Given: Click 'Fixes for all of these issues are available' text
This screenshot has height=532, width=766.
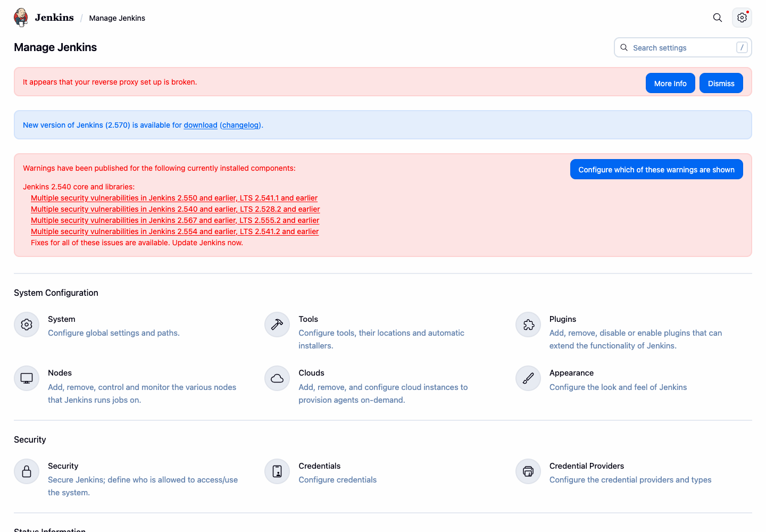Looking at the screenshot, I should click(x=137, y=243).
